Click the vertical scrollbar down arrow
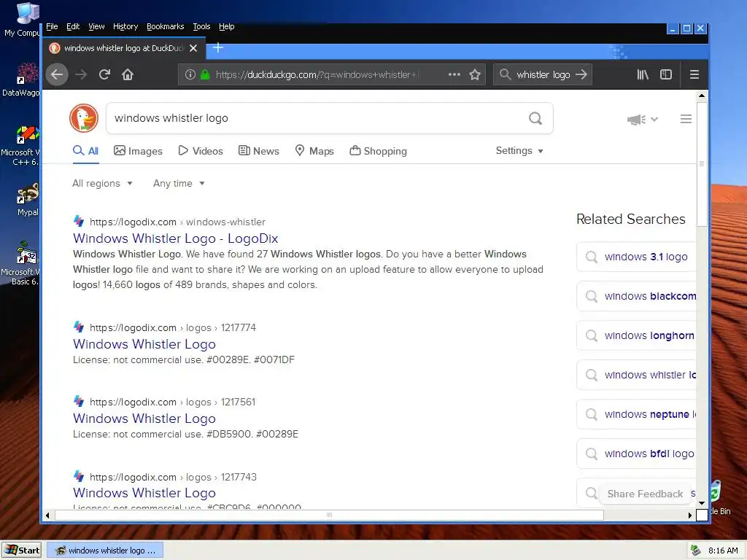This screenshot has height=560, width=747. click(x=702, y=503)
